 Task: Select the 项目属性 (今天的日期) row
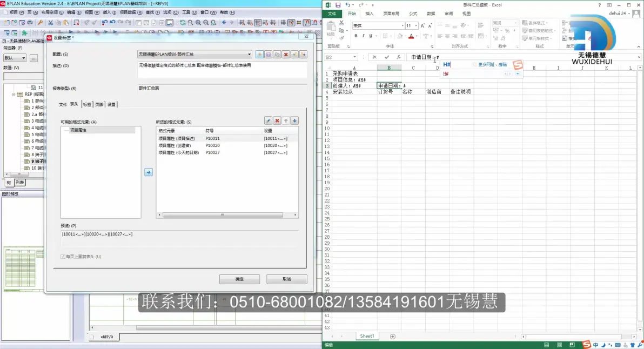(x=227, y=152)
